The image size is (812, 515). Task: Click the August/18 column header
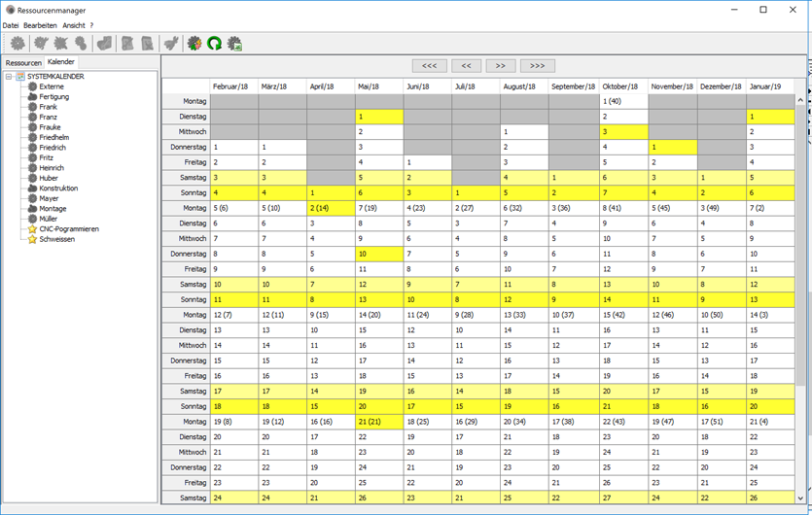tap(524, 86)
